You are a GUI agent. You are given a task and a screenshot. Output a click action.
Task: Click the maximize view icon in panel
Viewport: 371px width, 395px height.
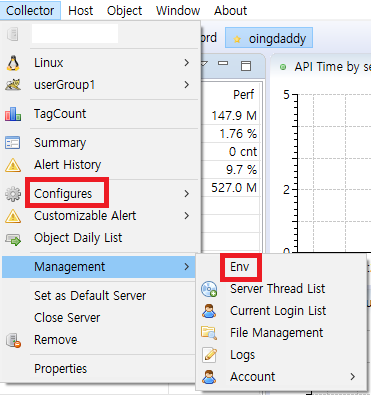[246, 66]
